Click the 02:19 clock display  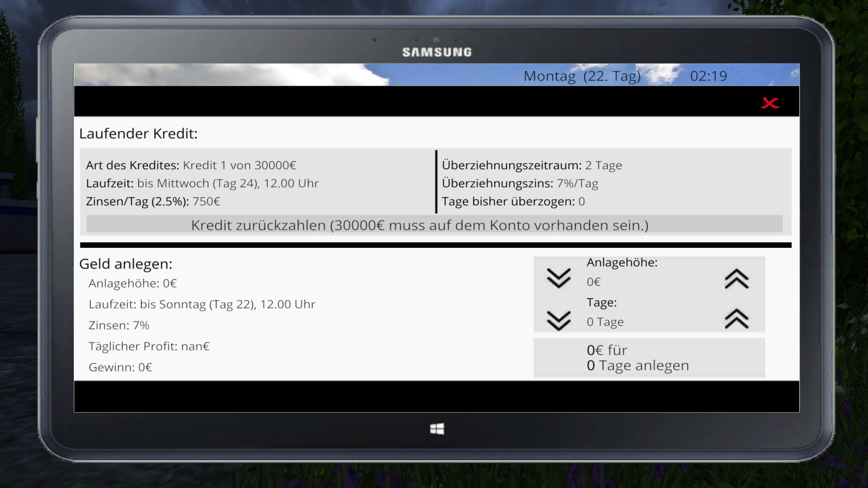[708, 76]
